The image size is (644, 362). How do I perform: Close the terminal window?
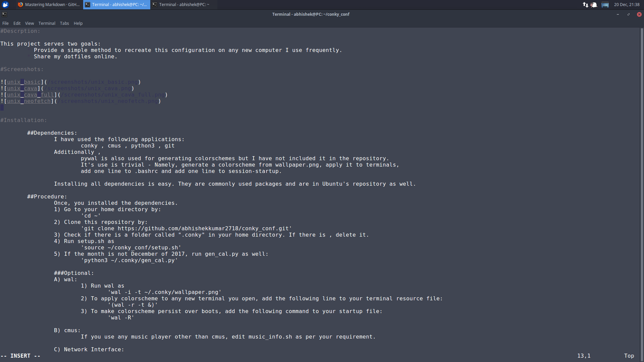(639, 14)
